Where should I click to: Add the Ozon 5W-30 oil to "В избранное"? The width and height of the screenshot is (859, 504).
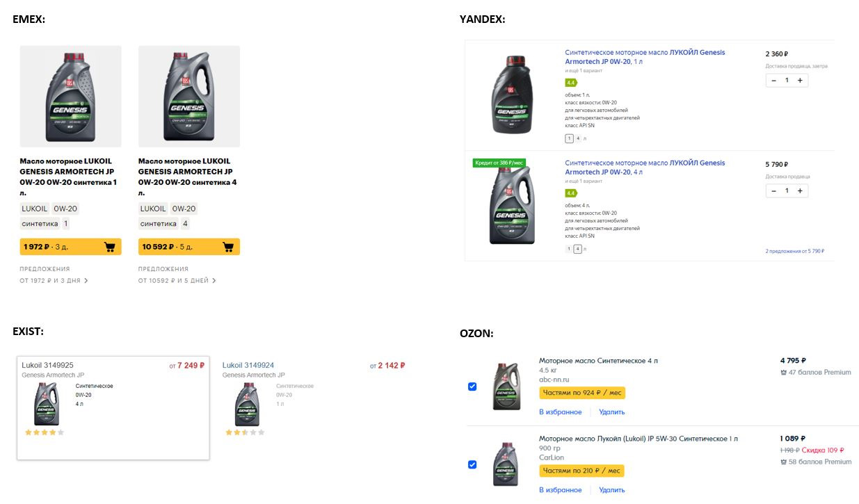tap(560, 490)
